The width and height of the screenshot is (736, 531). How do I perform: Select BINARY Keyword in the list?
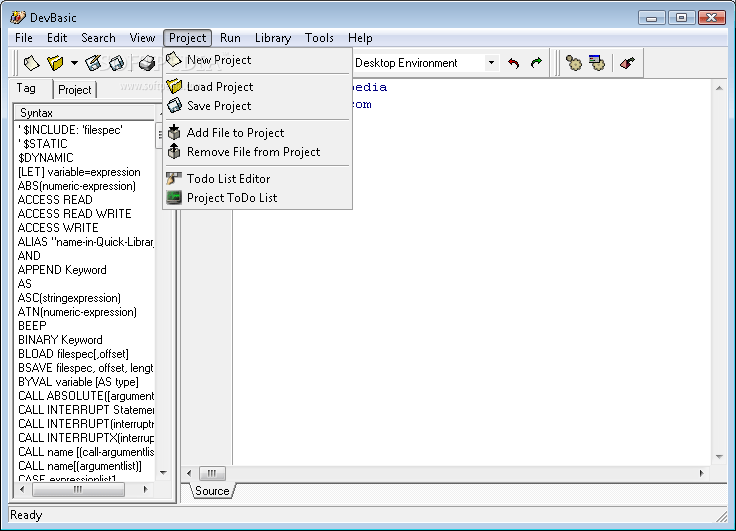click(x=60, y=340)
